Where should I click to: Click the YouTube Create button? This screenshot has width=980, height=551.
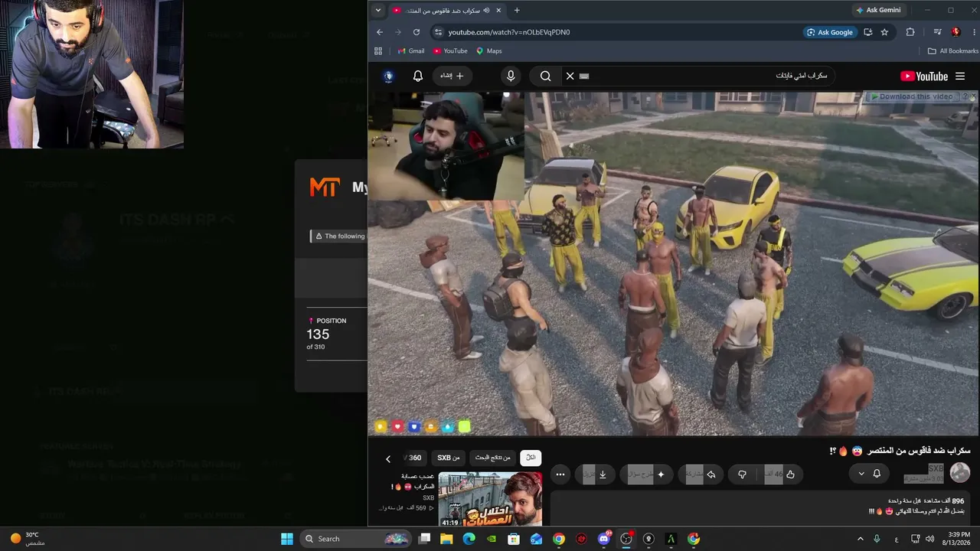(x=452, y=76)
